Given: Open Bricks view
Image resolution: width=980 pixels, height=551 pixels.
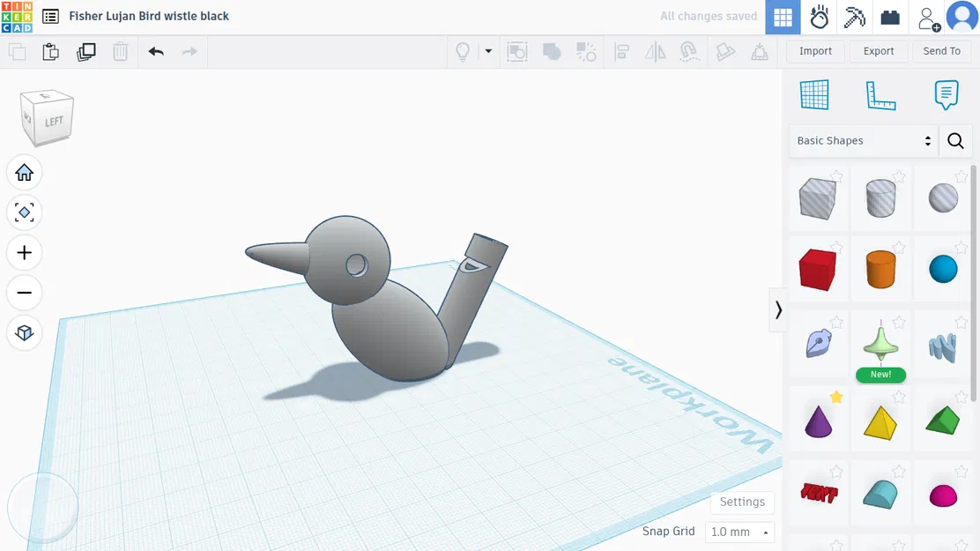Looking at the screenshot, I should [x=890, y=18].
